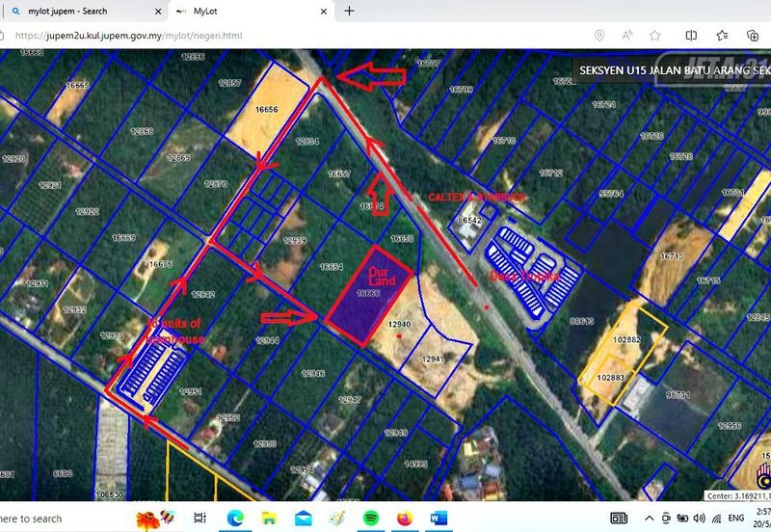Screen dimensions: 771x532
Task: Open Firefox from the taskbar
Action: [x=405, y=519]
